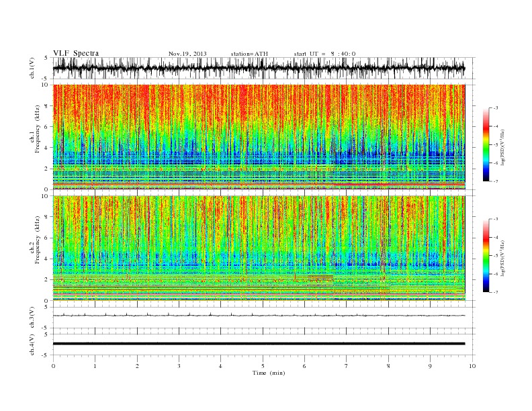532x411 pixels.
Task: Click the '-3' label on upper colorbar
Action: 496,108
